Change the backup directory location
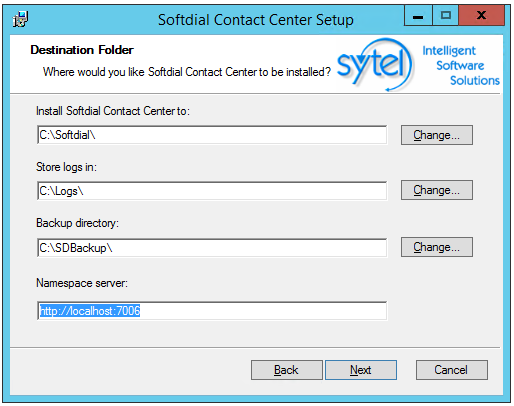Viewport: 514px width, 406px height. 437,247
